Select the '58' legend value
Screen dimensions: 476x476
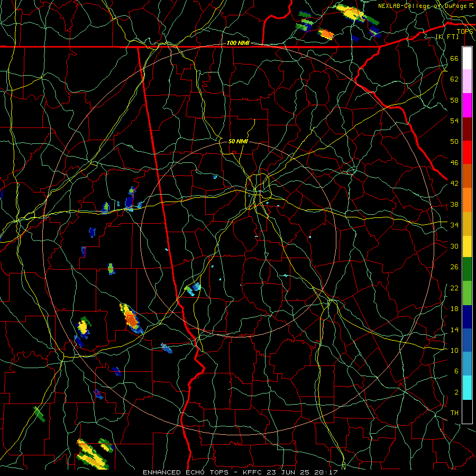pyautogui.click(x=454, y=100)
